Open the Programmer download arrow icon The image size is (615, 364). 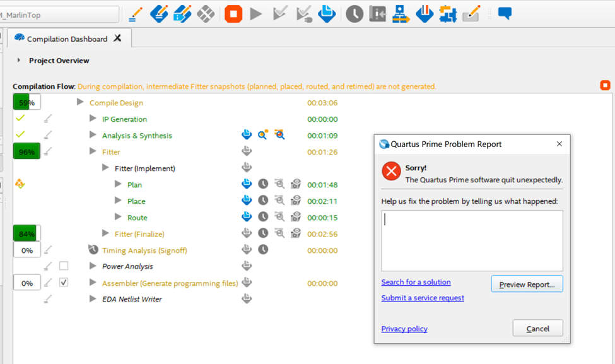coord(425,14)
